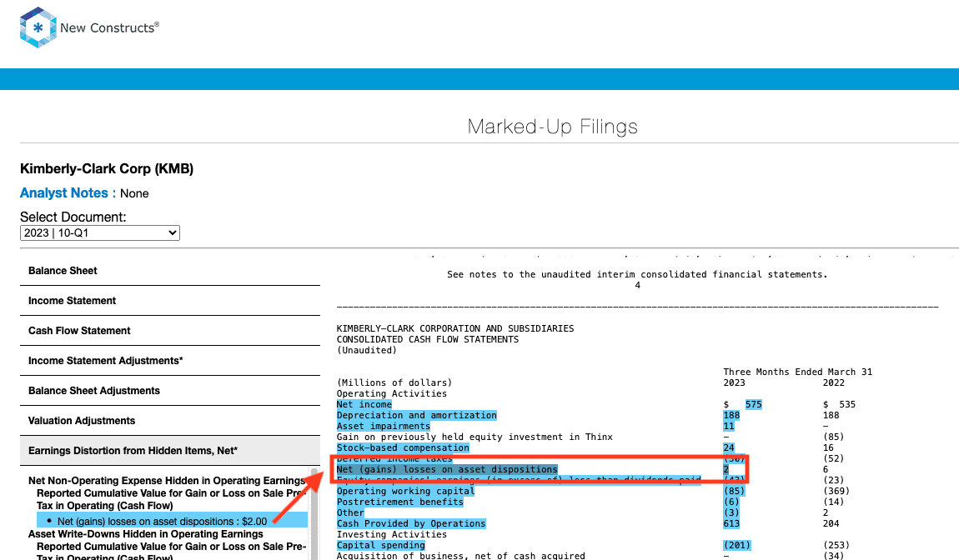Click highlighted Net income label
The image size is (959, 560).
tap(364, 405)
